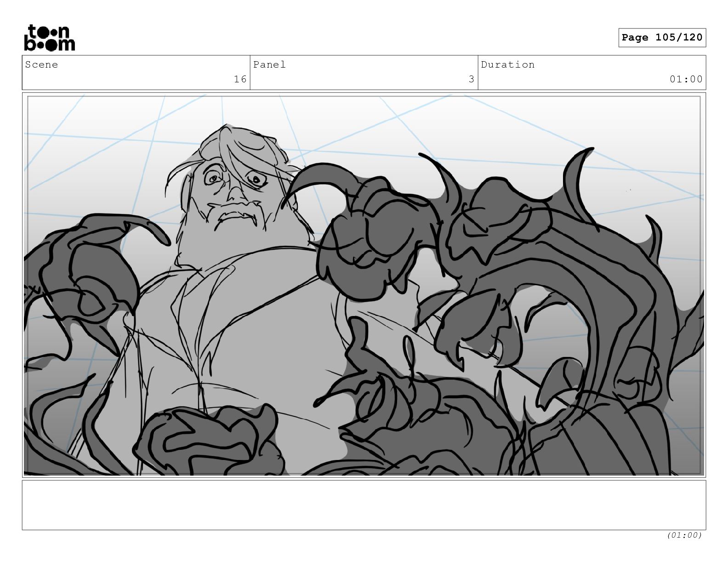Click the '(01:00)' timecode at the bottom right
Screen dimensions: 728x563
tap(684, 535)
